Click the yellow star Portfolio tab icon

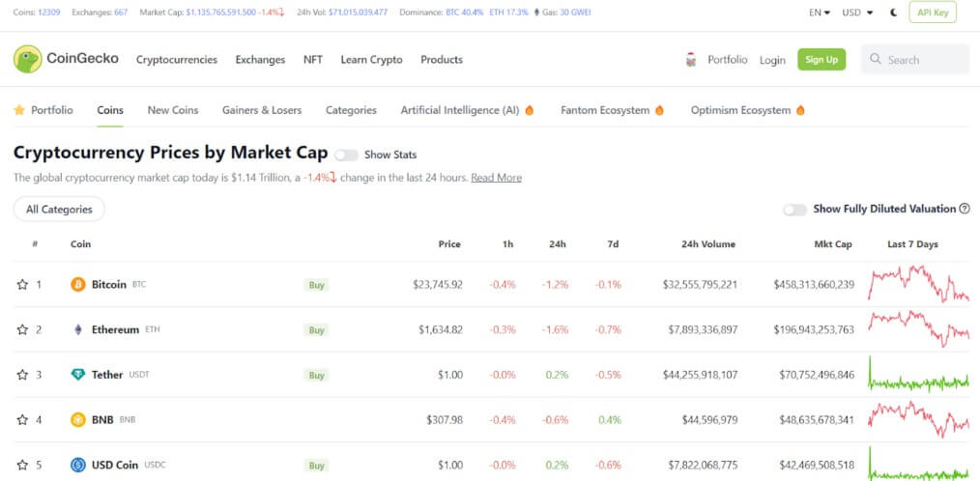coord(19,110)
